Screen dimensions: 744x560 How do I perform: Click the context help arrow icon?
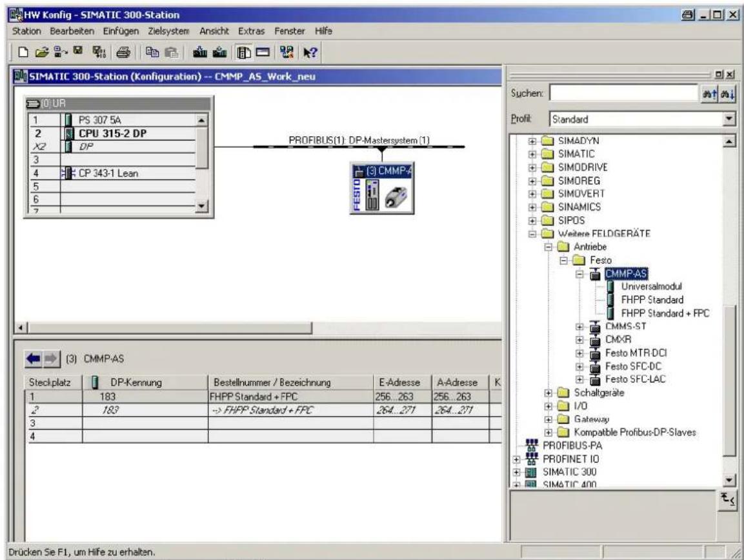310,52
